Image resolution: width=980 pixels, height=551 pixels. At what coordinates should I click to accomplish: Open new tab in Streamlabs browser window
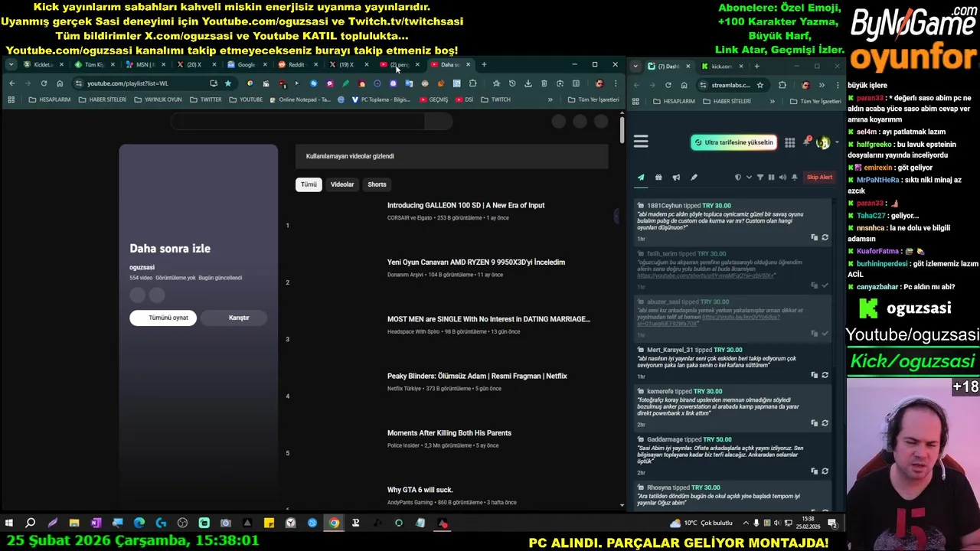click(x=757, y=67)
